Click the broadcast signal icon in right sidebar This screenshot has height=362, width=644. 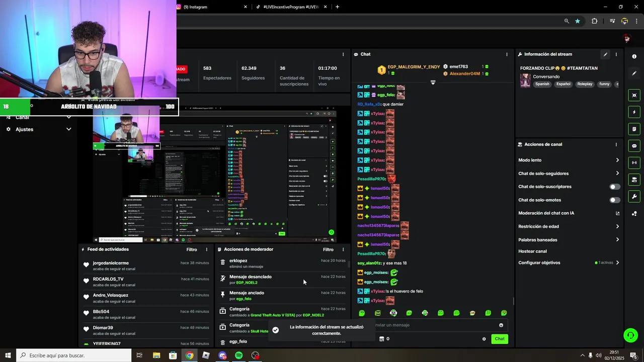(634, 163)
